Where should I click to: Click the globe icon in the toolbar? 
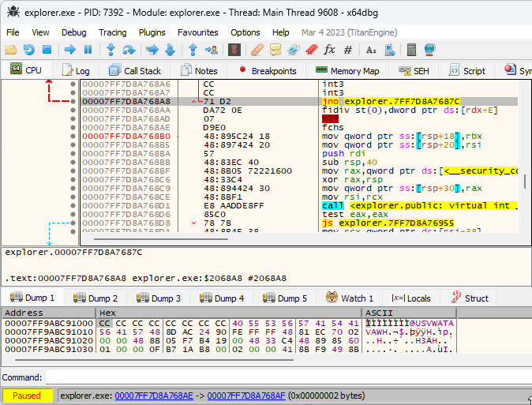click(x=429, y=50)
